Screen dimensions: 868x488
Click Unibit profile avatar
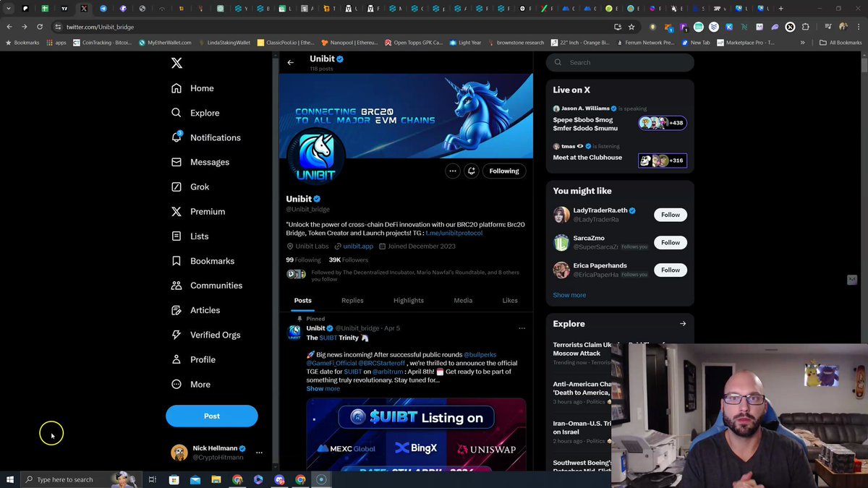point(315,155)
